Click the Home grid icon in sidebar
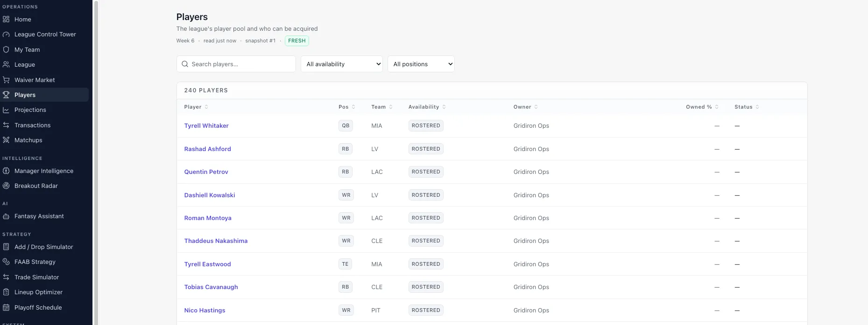The height and width of the screenshot is (325, 868). click(x=6, y=19)
